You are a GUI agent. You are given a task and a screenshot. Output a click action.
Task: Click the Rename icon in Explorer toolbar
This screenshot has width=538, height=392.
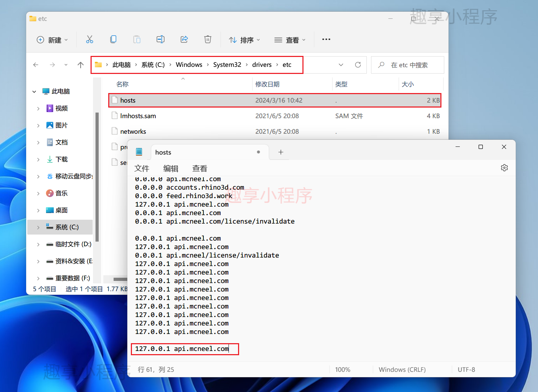[161, 40]
